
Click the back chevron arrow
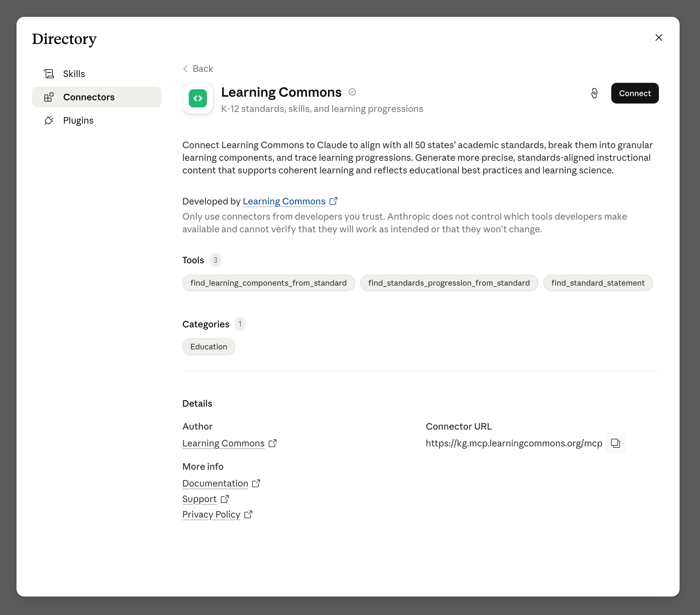[x=186, y=69]
